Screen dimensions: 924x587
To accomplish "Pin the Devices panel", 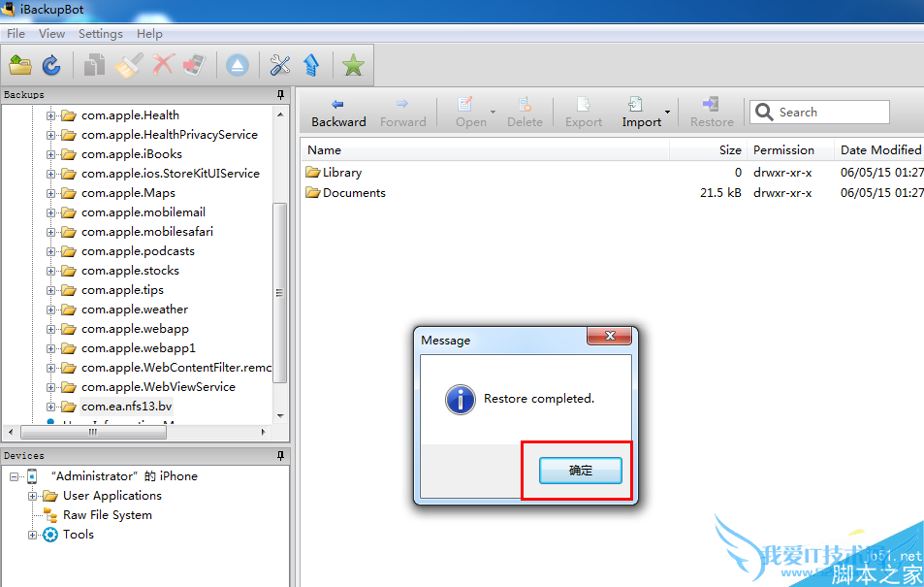I will [x=280, y=455].
